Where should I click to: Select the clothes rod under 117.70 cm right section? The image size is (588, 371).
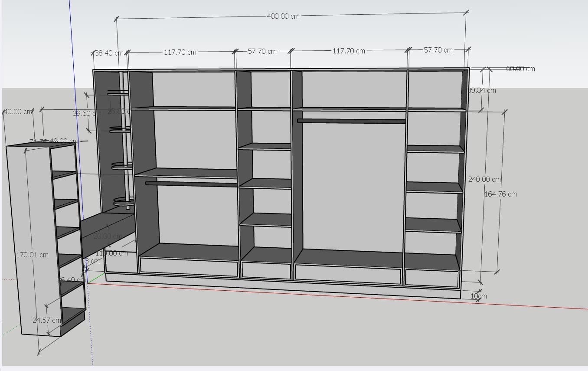point(351,121)
